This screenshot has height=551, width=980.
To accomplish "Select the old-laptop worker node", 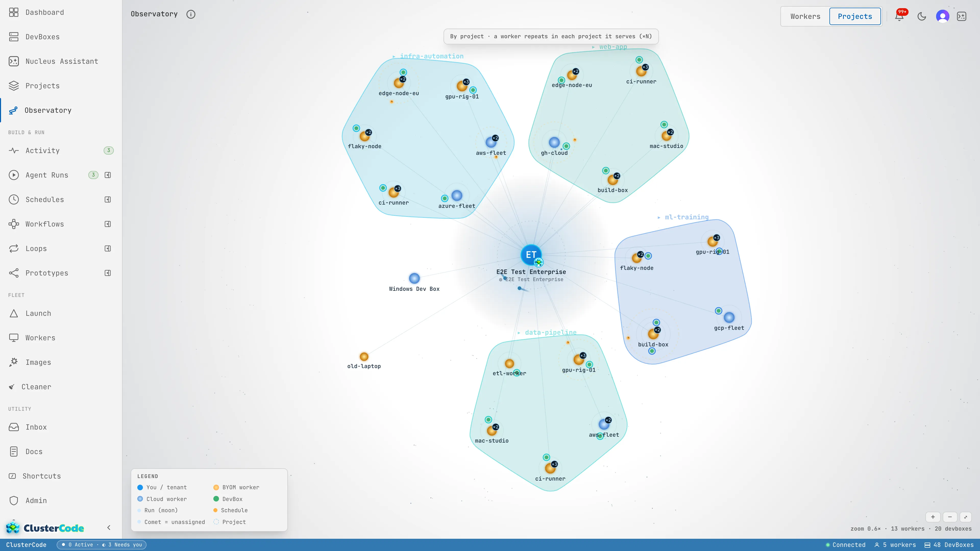I will (364, 357).
